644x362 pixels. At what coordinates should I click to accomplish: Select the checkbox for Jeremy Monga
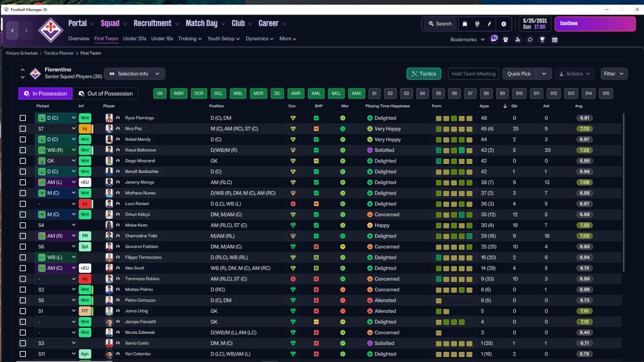pyautogui.click(x=23, y=183)
